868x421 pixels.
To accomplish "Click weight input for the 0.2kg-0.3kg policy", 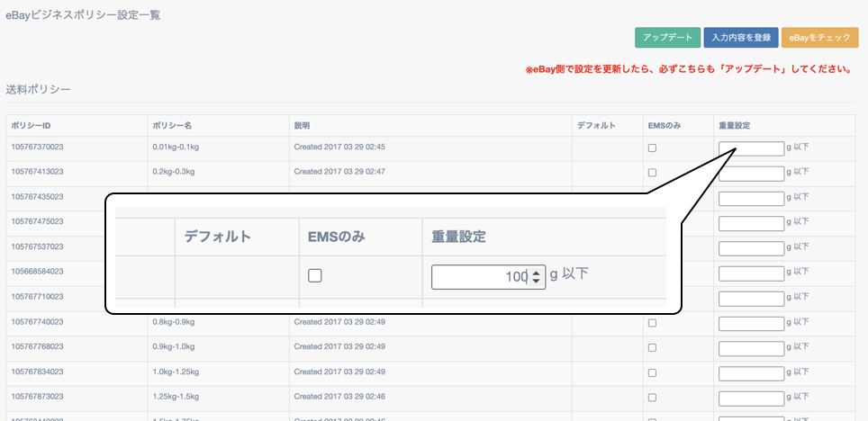I will click(x=751, y=173).
